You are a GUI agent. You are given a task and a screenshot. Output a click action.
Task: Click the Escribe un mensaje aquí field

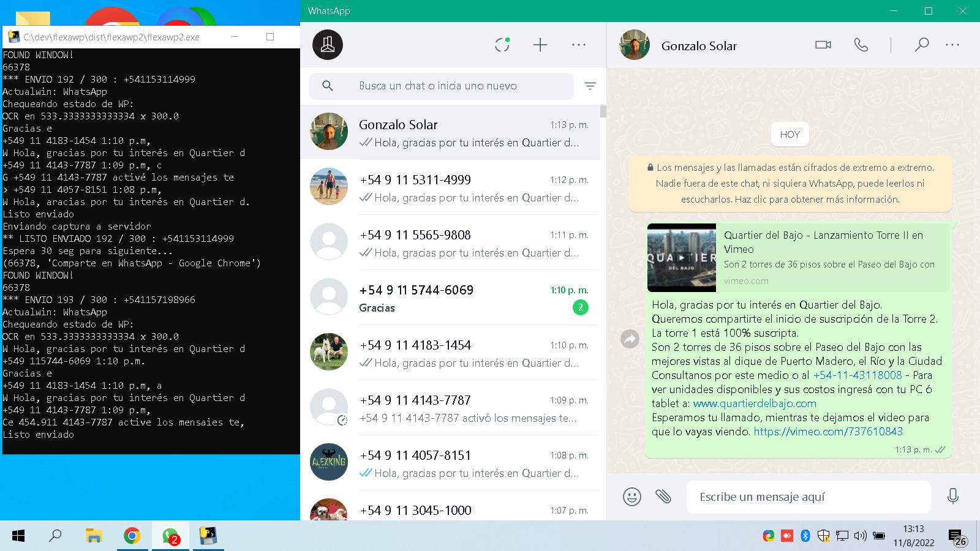[x=809, y=497]
